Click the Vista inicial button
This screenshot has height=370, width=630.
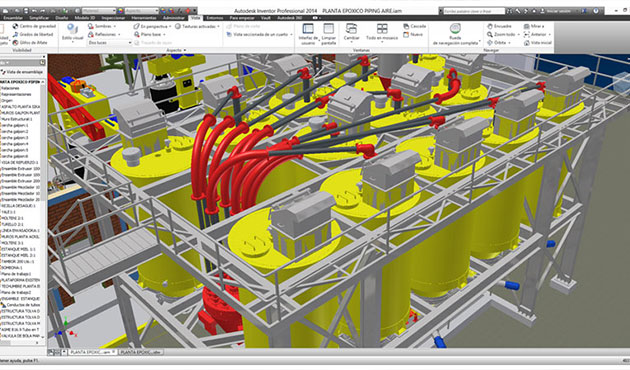click(538, 42)
